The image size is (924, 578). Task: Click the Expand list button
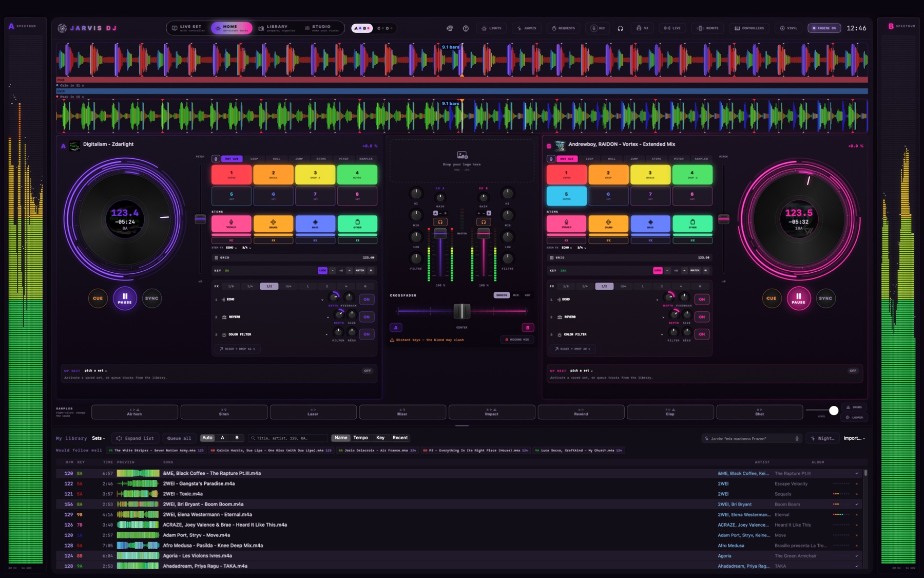pyautogui.click(x=135, y=438)
